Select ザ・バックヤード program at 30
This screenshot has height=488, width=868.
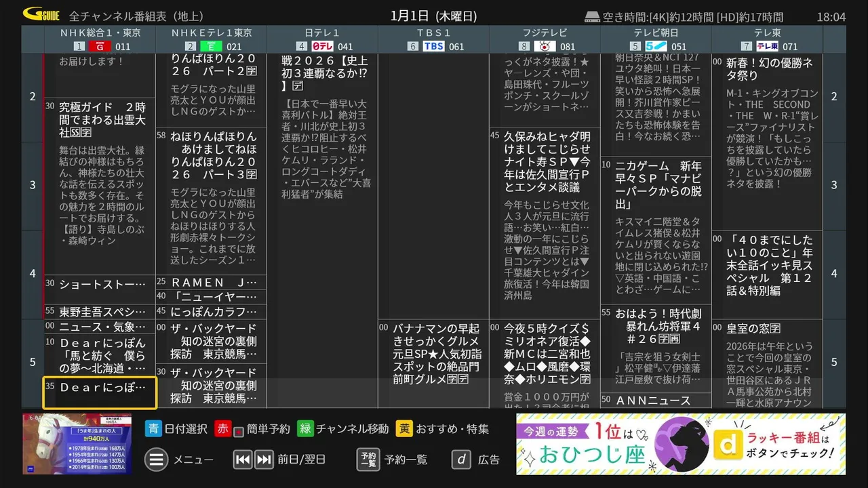pos(211,386)
